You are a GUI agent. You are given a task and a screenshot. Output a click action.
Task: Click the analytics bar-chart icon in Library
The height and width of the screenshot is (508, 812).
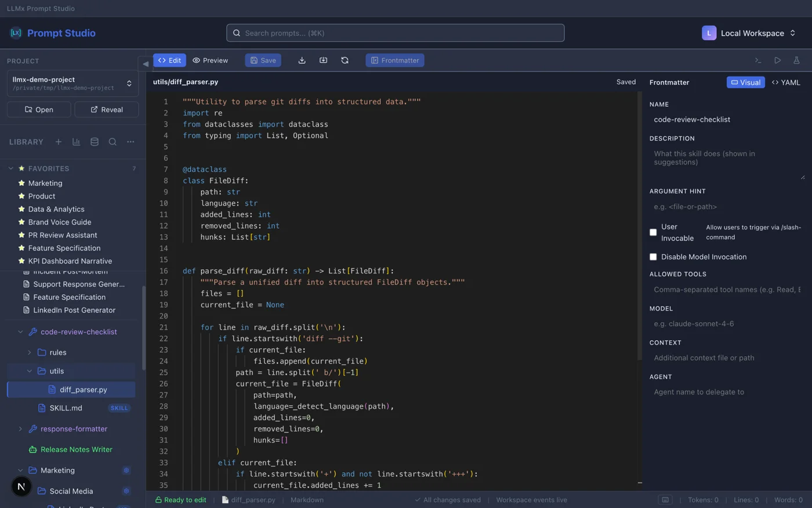point(76,142)
